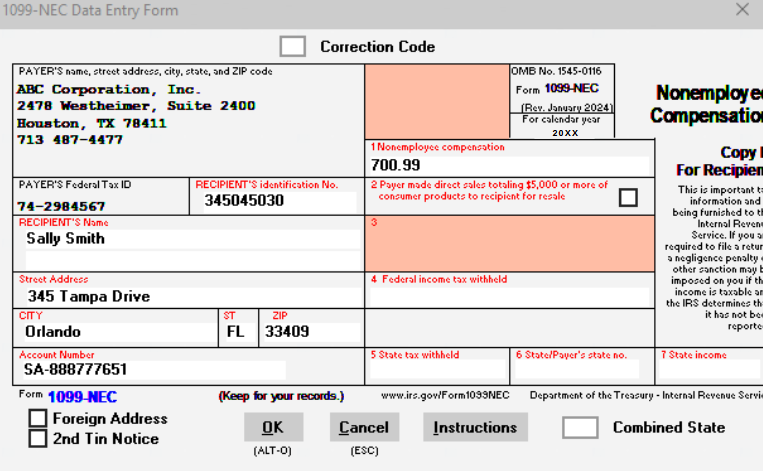Tick the direct sales $5,000 checkbox

627,197
